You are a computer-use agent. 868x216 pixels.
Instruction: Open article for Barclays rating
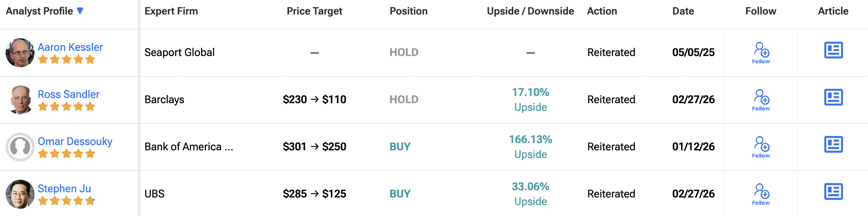833,98
